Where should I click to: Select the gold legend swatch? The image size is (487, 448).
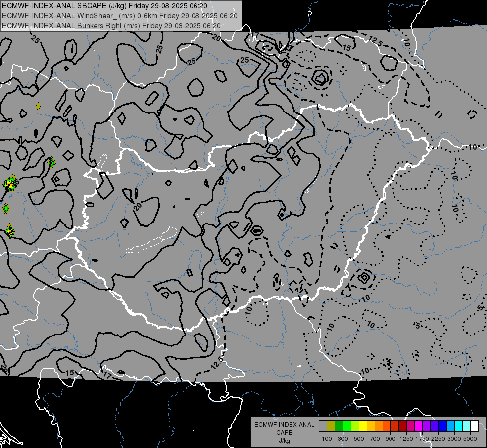click(x=371, y=426)
